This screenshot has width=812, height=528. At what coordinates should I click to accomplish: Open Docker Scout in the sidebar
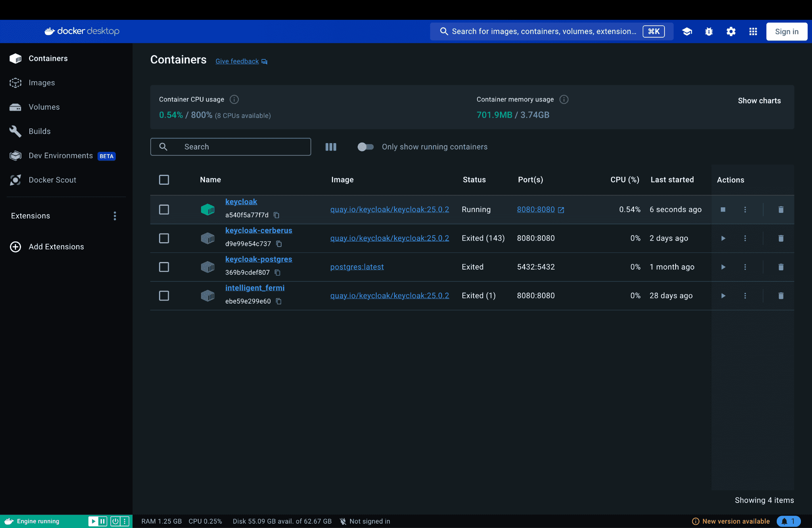click(x=52, y=180)
